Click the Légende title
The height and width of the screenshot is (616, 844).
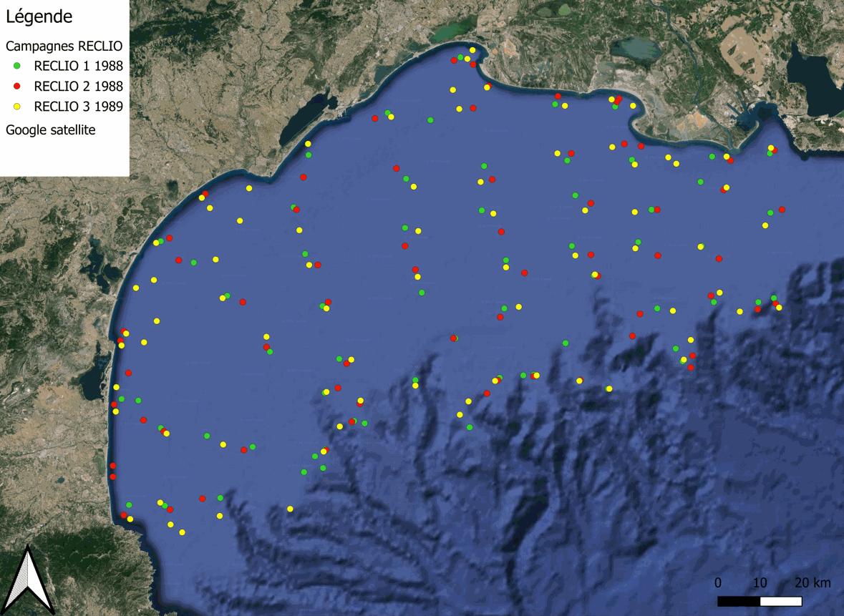coord(39,16)
